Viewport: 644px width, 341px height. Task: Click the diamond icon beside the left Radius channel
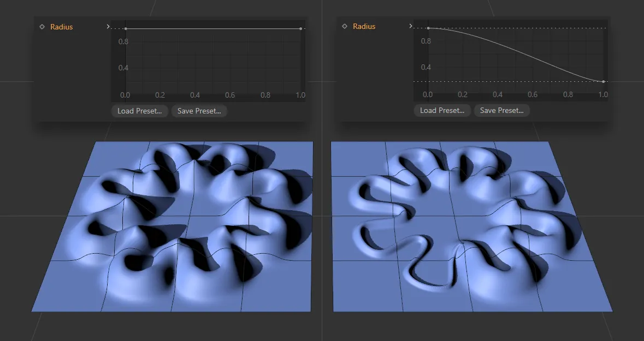[42, 27]
